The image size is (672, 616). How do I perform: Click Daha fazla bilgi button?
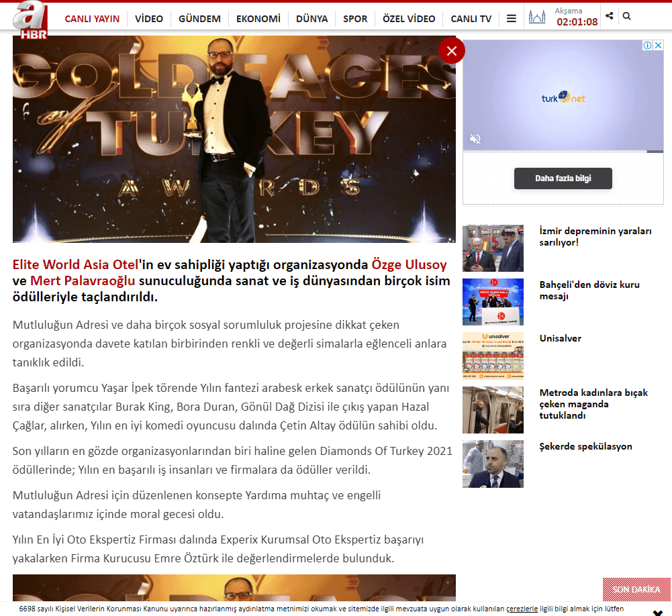click(x=563, y=178)
